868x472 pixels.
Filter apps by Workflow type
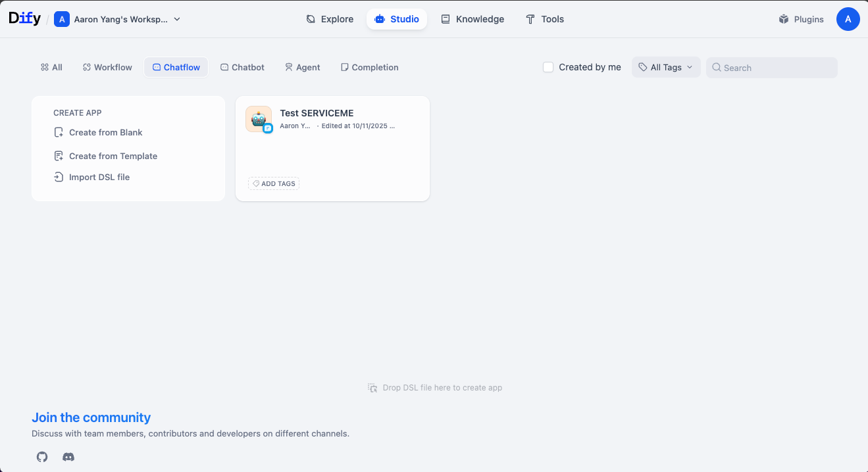coord(107,67)
